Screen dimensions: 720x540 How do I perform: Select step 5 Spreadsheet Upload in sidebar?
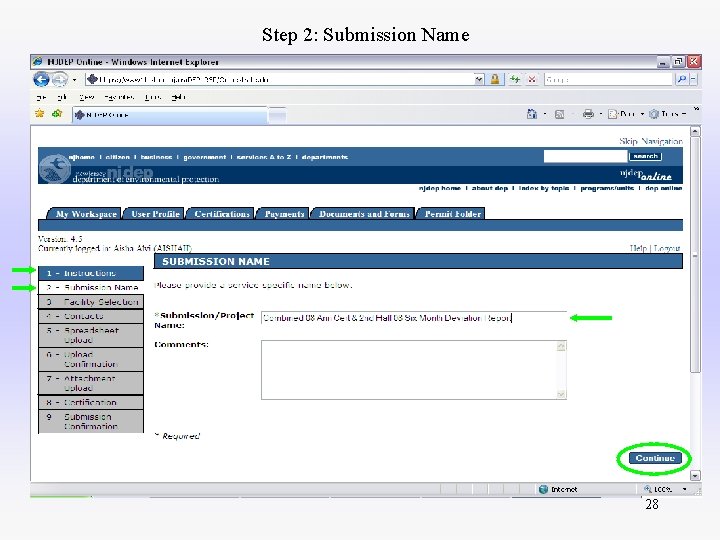[x=91, y=335]
